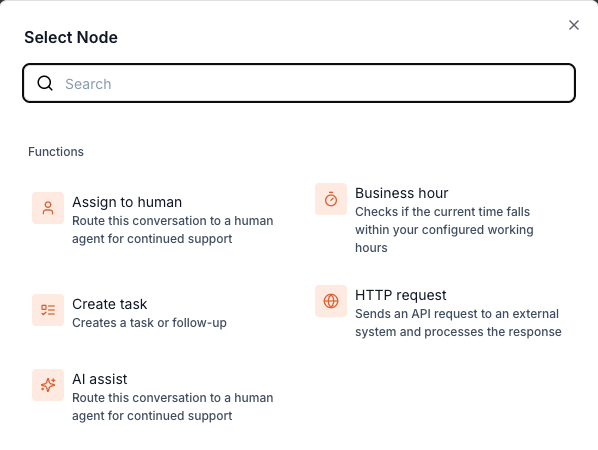Image resolution: width=598 pixels, height=450 pixels.
Task: Click description text under Assign to human
Action: [x=172, y=230]
